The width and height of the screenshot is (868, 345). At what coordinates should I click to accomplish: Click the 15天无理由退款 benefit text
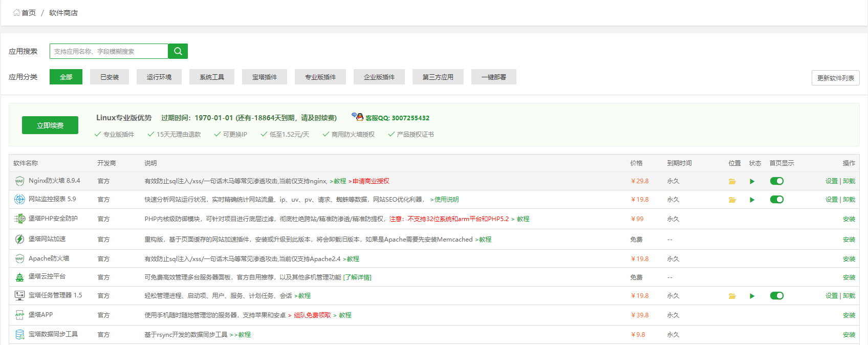(x=179, y=135)
